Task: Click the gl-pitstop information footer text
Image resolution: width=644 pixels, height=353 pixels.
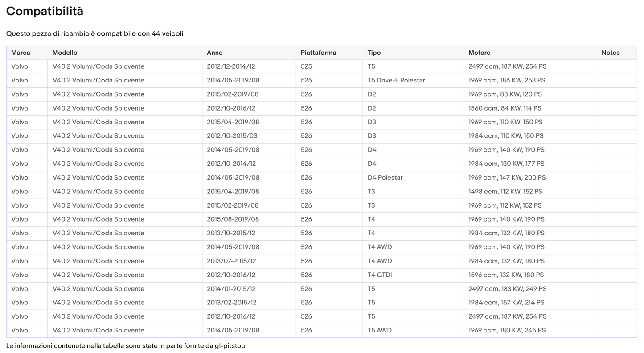Action: point(126,345)
